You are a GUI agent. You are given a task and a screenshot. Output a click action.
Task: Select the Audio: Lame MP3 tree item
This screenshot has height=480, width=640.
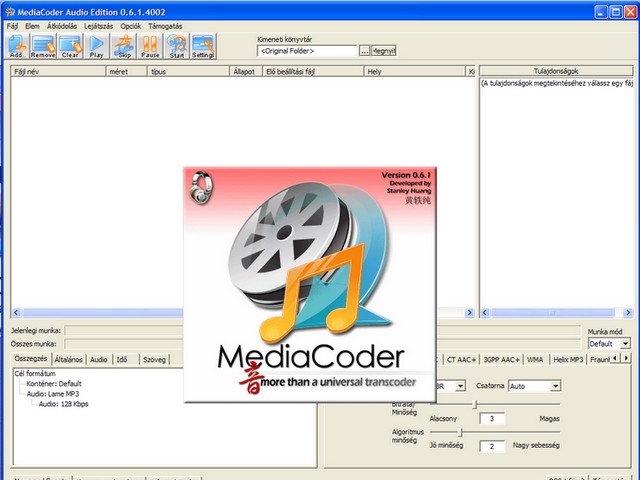pos(53,394)
